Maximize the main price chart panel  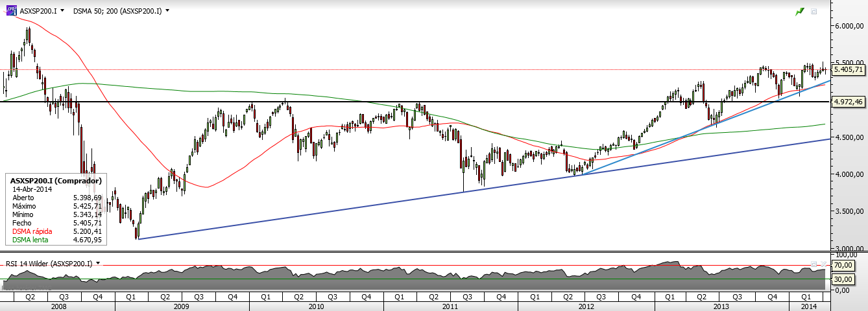(x=814, y=11)
